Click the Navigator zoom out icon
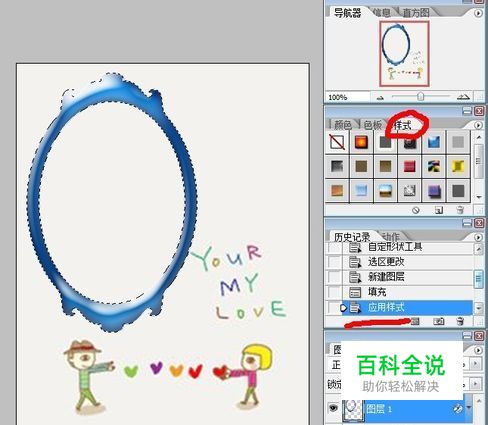 coord(380,98)
